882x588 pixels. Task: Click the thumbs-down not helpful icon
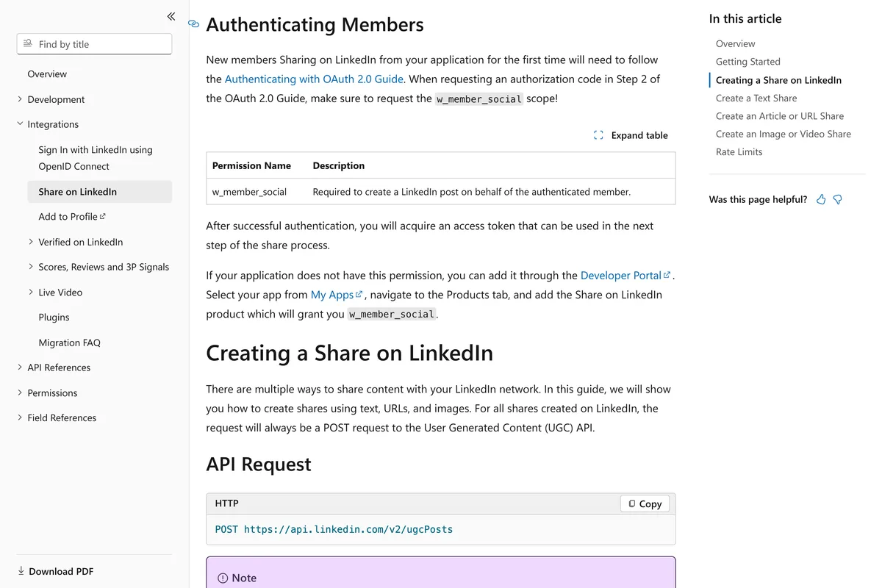837,199
